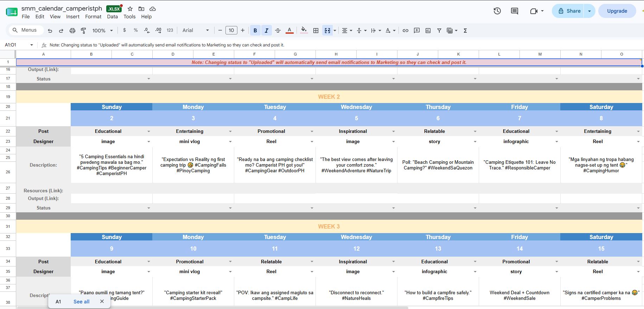Apply strikethrough formatting
Image resolution: width=644 pixels, height=309 pixels.
point(278,31)
